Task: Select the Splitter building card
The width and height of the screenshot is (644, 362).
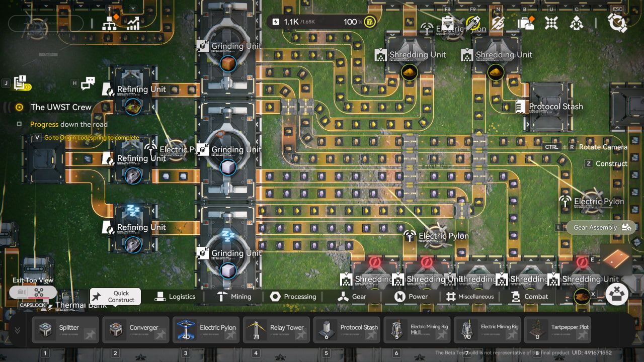Action: click(x=65, y=330)
